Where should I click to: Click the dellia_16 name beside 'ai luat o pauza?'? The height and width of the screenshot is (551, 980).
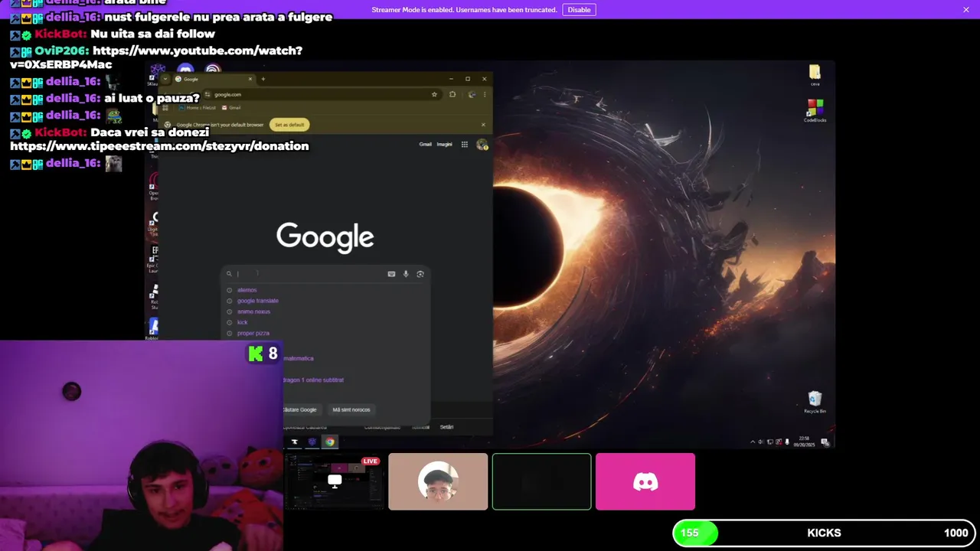point(73,98)
